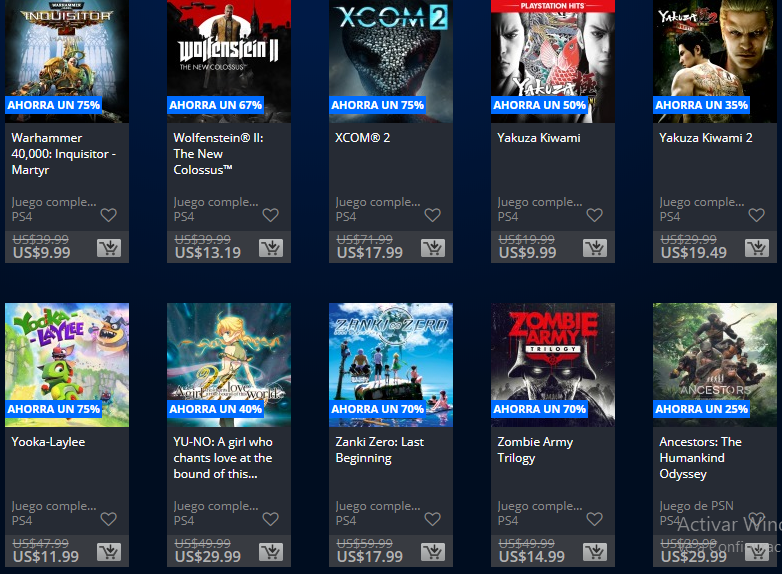Open Zanki Zero: Last Beginning title
This screenshot has height=574, width=782.
tap(380, 450)
